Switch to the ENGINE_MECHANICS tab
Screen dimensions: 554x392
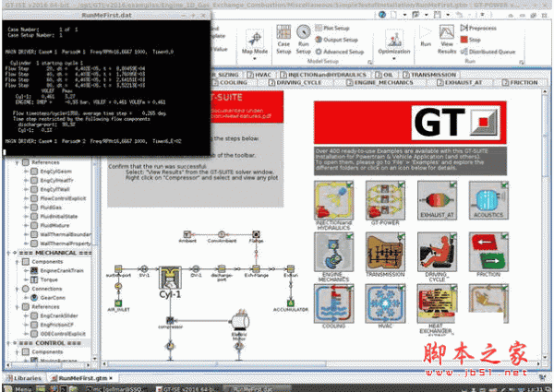[x=379, y=83]
